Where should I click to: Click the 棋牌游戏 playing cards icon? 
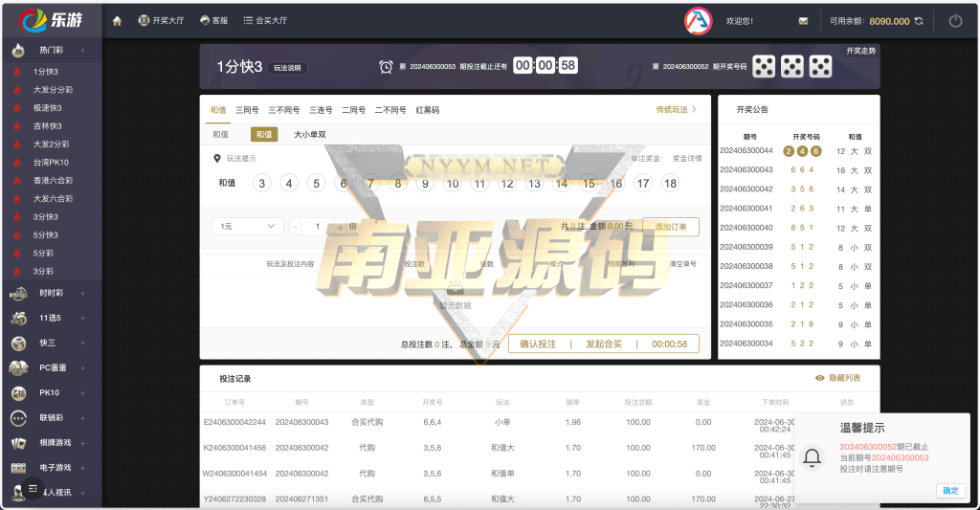coord(18,443)
